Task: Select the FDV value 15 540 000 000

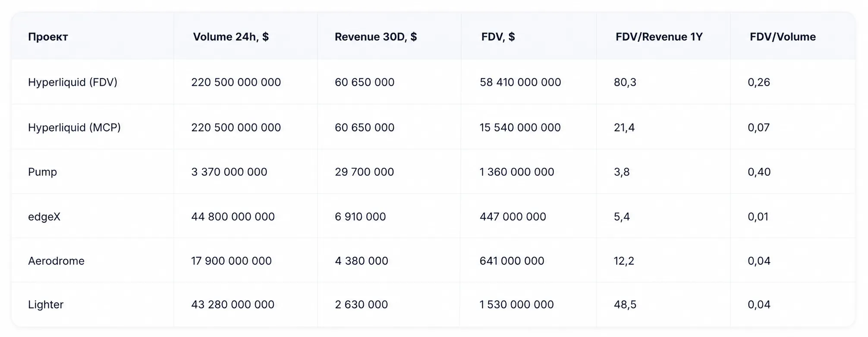Action: (x=520, y=128)
